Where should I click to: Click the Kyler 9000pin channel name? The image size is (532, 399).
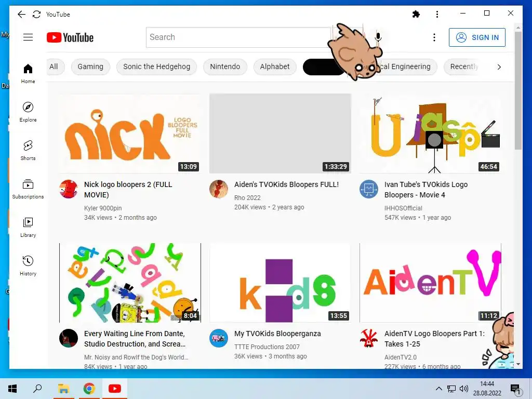[x=103, y=208]
